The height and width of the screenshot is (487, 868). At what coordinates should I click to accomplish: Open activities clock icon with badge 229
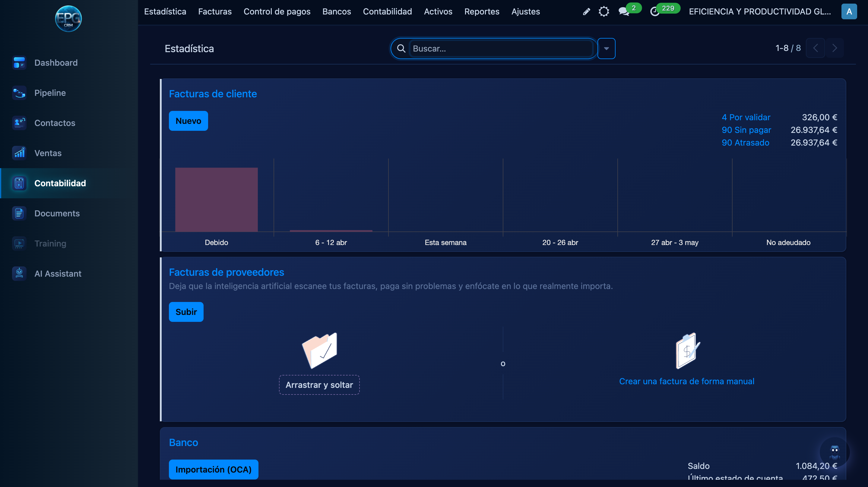[x=655, y=12]
